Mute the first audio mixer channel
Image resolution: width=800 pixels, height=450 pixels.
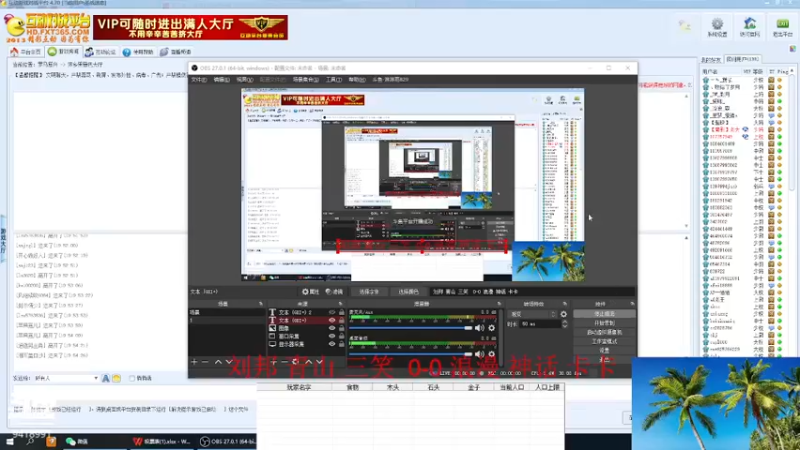(x=479, y=328)
